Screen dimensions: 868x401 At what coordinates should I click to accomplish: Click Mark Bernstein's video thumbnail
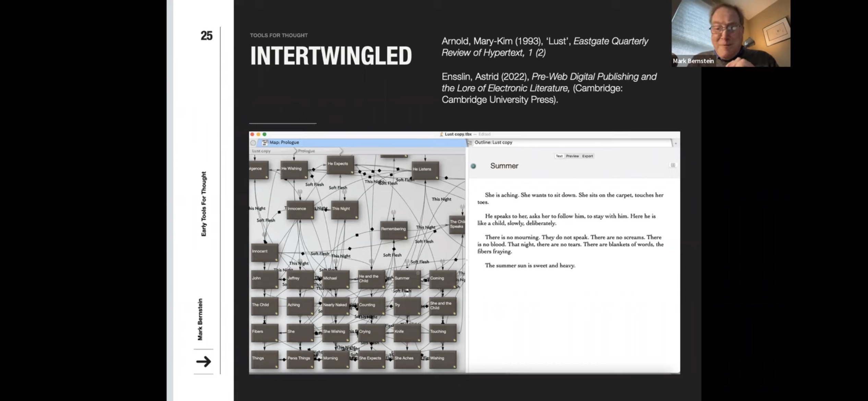[x=731, y=33]
